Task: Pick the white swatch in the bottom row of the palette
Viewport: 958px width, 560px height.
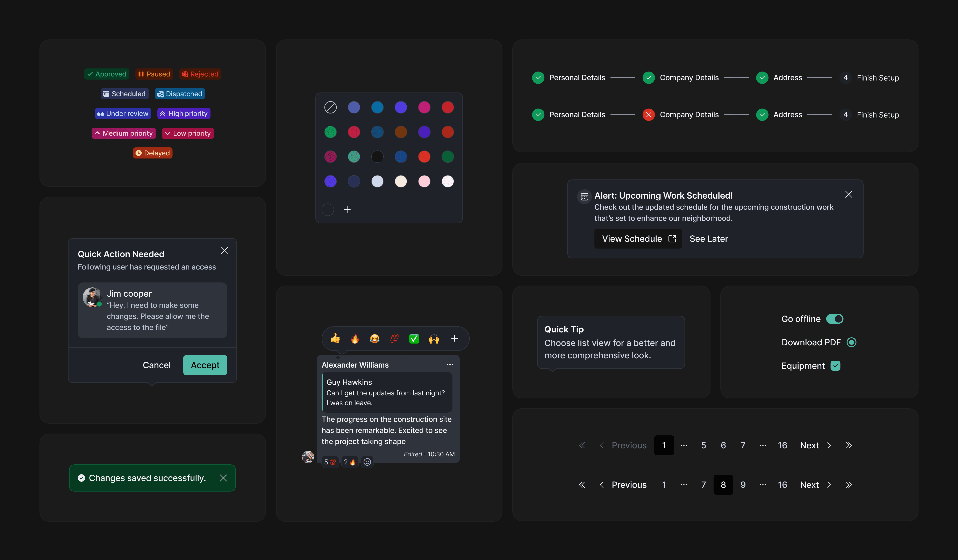Action: [448, 181]
